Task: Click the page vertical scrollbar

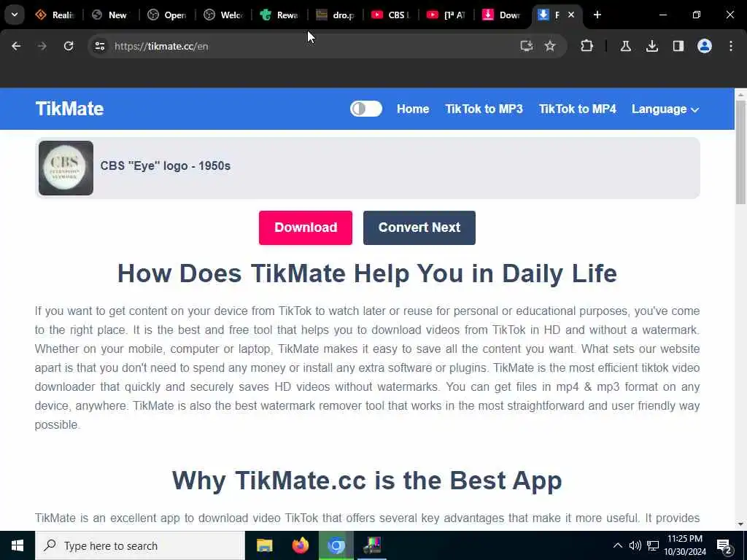Action: click(740, 152)
